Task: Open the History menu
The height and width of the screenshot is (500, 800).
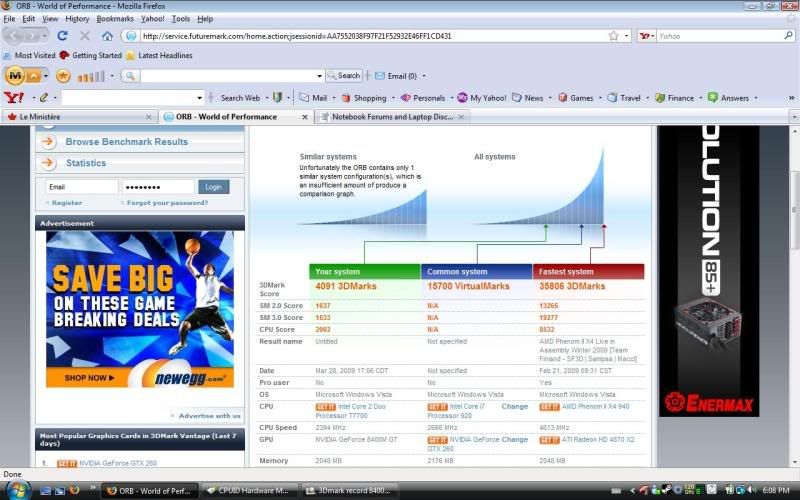Action: pyautogui.click(x=77, y=19)
